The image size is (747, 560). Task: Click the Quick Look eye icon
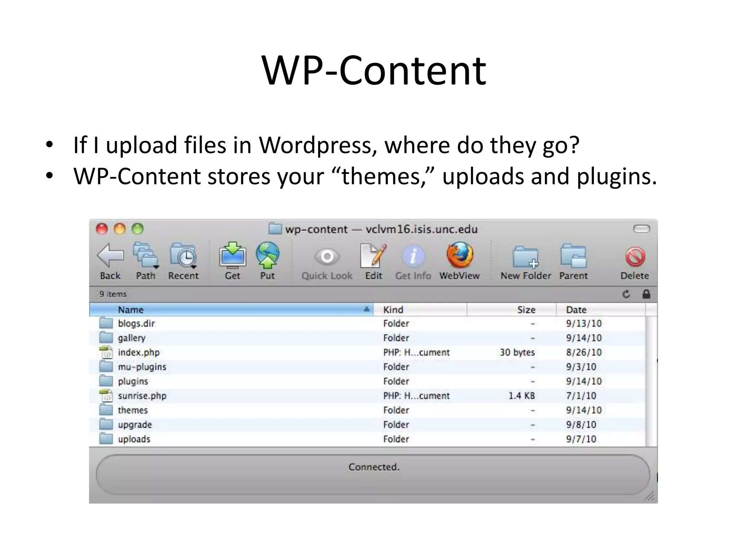tap(327, 257)
